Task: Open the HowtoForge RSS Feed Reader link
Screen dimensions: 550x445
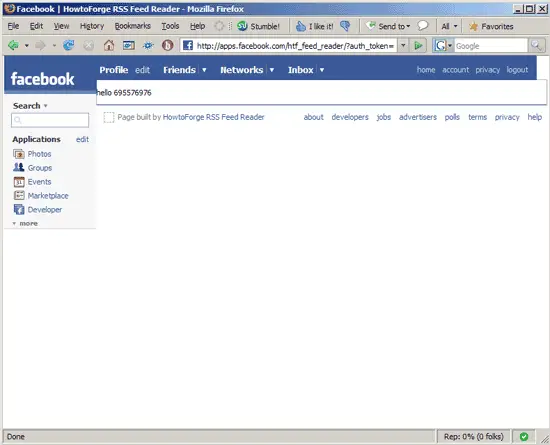Action: (213, 117)
